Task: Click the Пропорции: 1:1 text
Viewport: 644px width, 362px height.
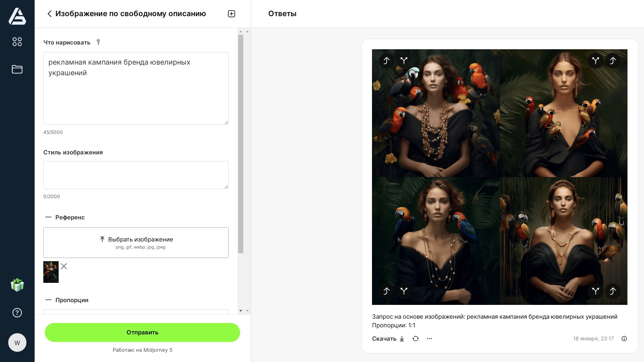Action: 394,325
